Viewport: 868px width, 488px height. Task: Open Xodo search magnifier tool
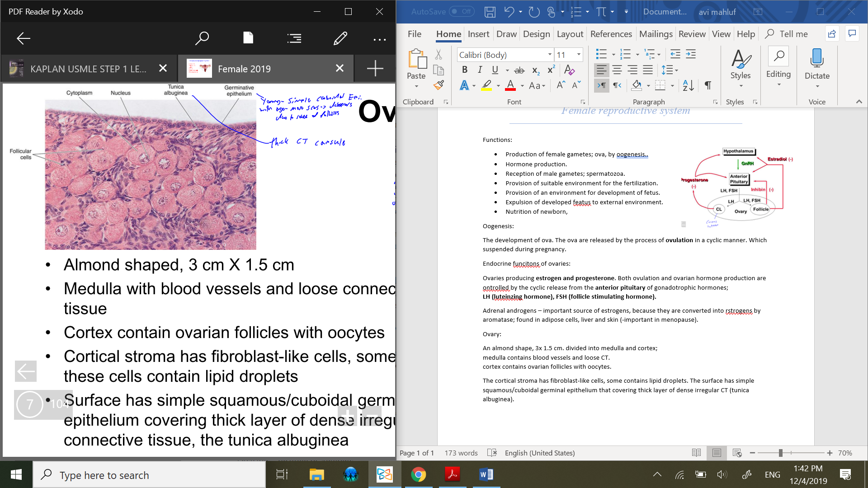(x=202, y=38)
